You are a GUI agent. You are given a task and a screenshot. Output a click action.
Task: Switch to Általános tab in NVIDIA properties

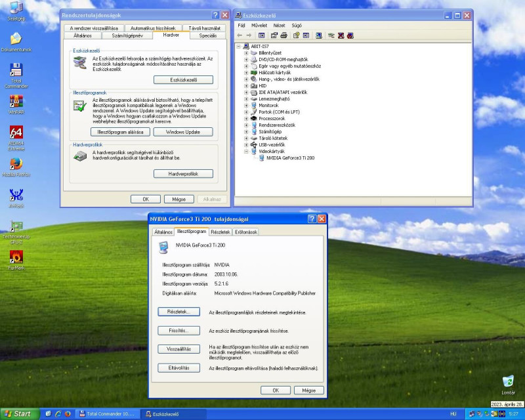(163, 232)
